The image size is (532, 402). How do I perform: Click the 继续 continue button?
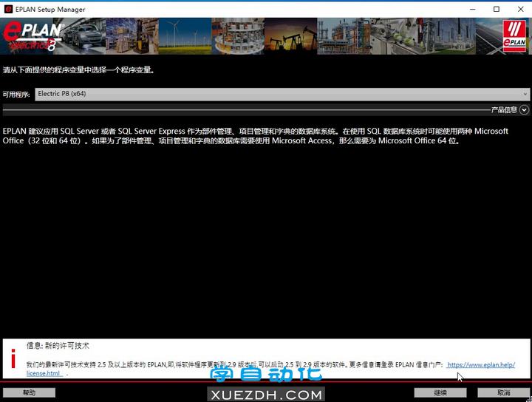pyautogui.click(x=440, y=392)
